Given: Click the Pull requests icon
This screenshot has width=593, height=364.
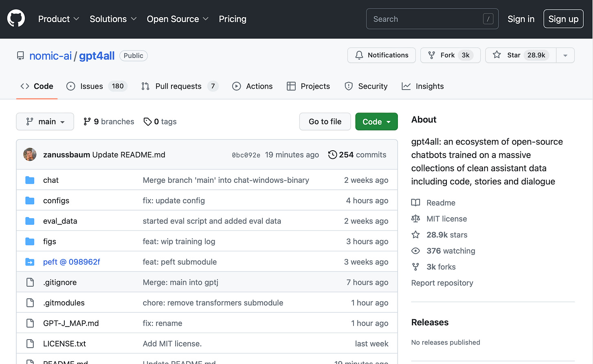Looking at the screenshot, I should (145, 86).
